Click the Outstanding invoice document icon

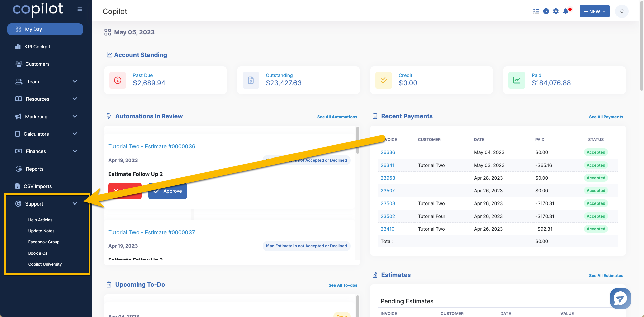tap(251, 80)
